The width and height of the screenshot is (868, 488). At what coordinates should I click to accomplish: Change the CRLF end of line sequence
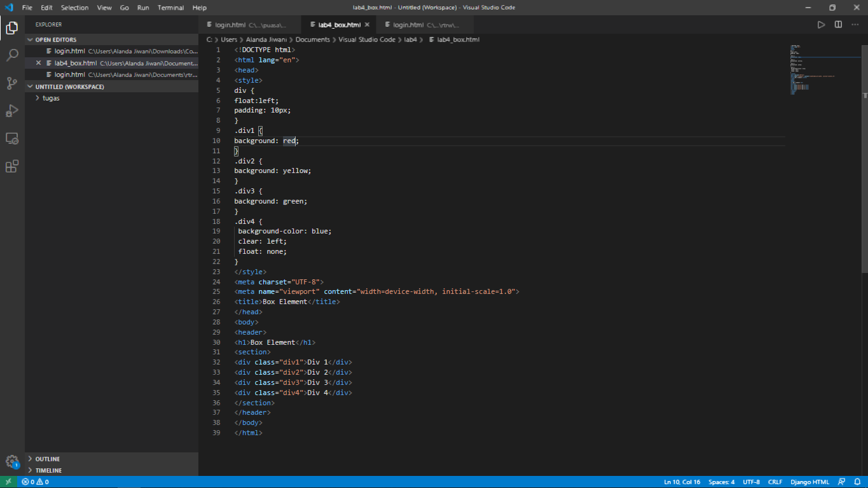(x=775, y=482)
